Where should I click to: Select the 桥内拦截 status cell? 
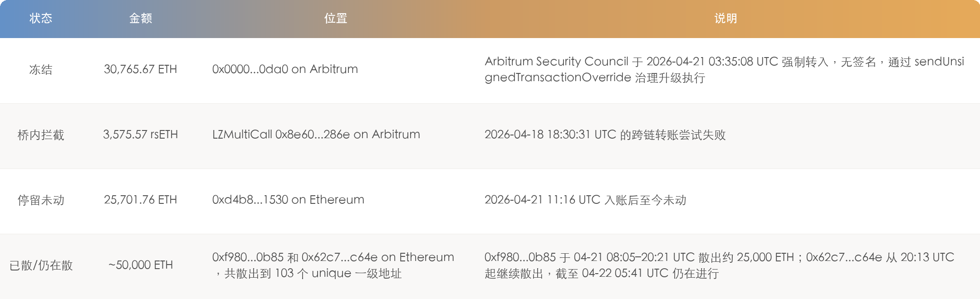tap(41, 135)
